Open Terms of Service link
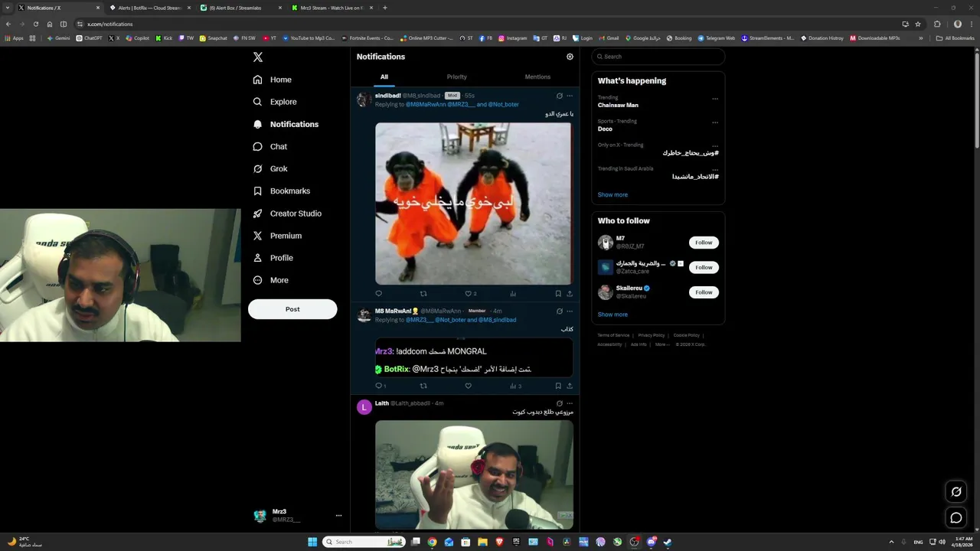This screenshot has height=551, width=980. point(613,335)
